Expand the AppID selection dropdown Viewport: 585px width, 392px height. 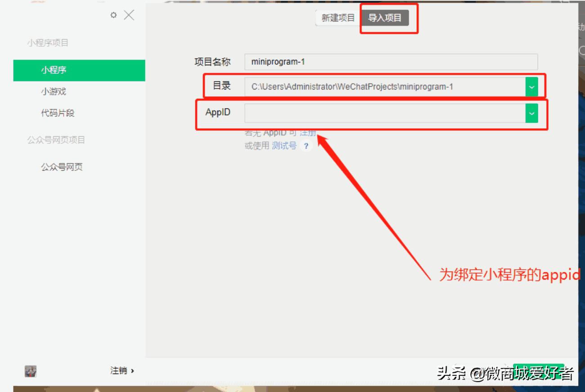coord(532,113)
